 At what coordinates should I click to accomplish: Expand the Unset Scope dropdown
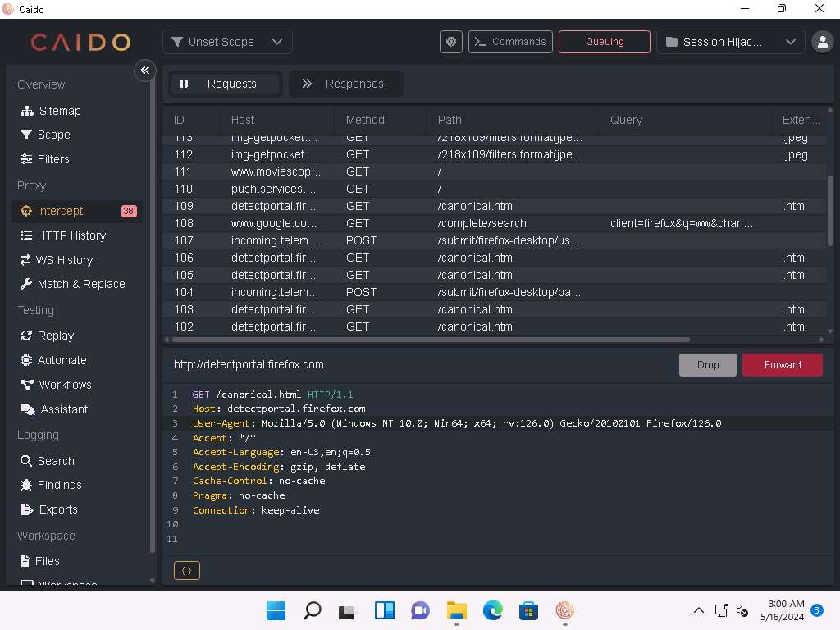click(227, 42)
